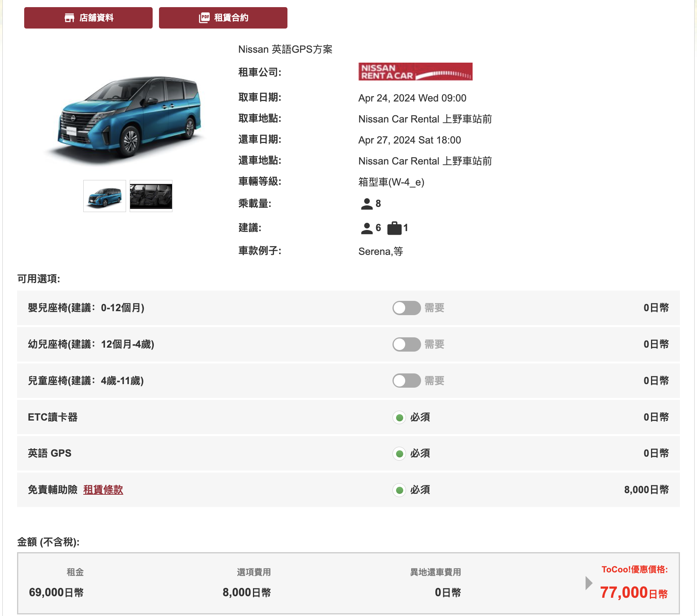Click the rental fee 69,000日幣

(56, 593)
